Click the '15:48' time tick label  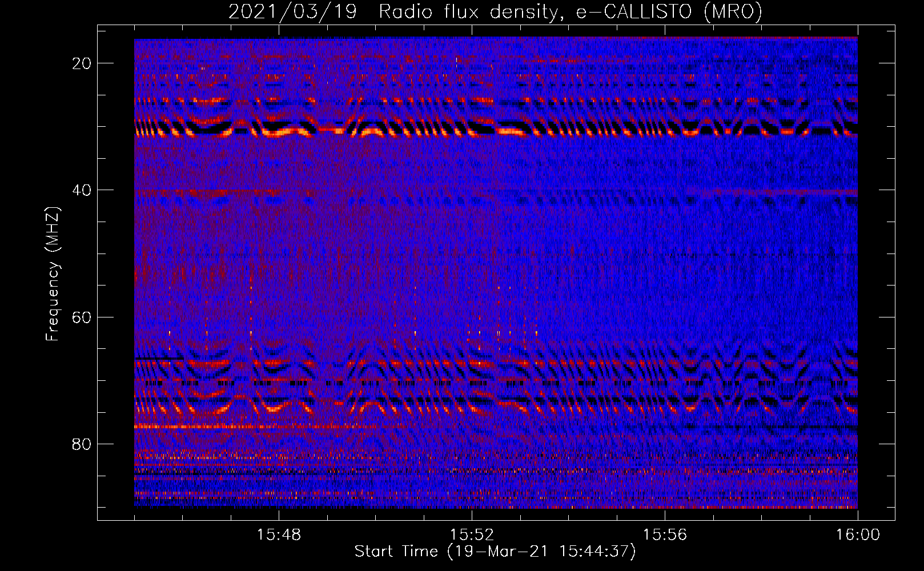click(x=279, y=535)
